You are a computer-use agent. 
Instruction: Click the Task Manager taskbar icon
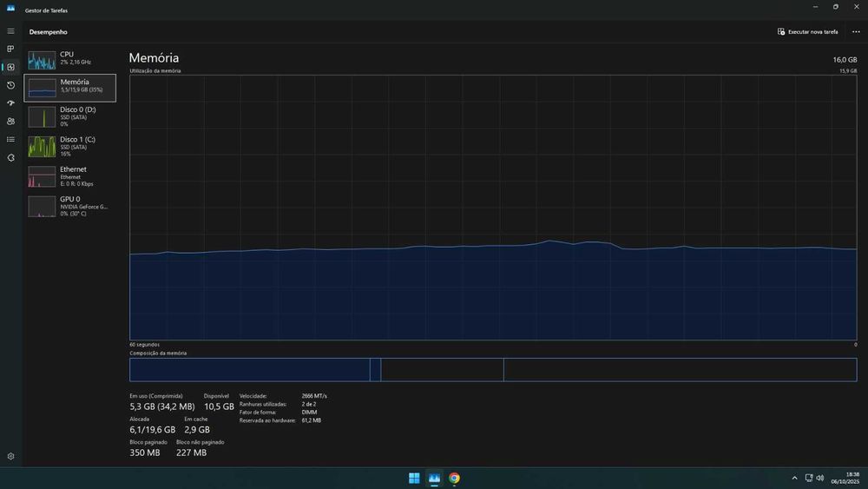coord(435,478)
